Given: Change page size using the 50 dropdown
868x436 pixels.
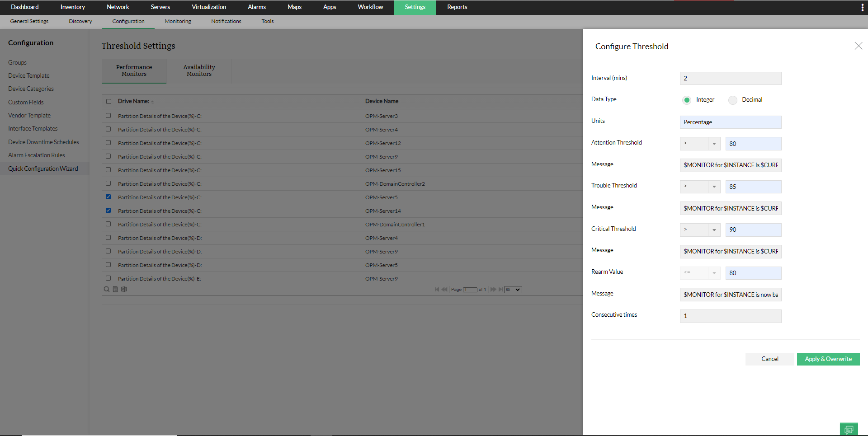Looking at the screenshot, I should pyautogui.click(x=512, y=289).
